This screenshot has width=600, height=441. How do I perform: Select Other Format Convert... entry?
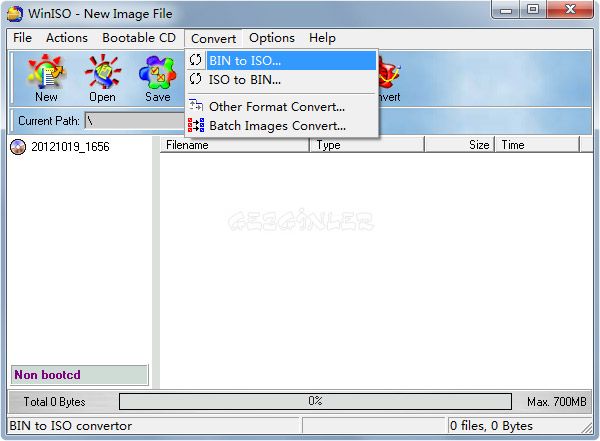click(282, 106)
